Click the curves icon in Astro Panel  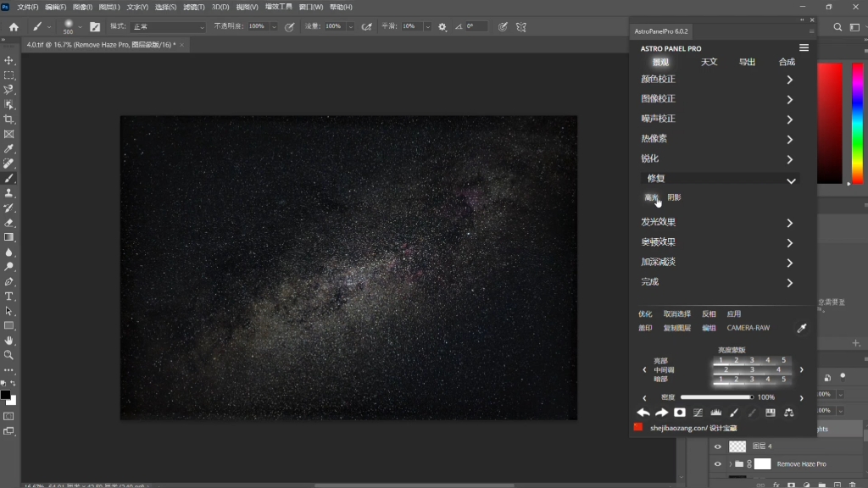pos(698,413)
